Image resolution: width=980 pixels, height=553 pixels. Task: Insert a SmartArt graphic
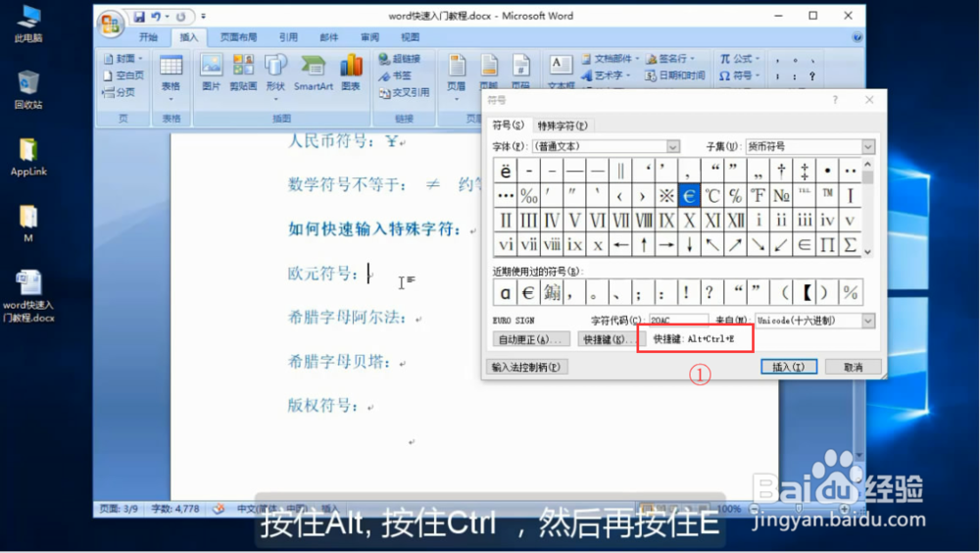[314, 73]
